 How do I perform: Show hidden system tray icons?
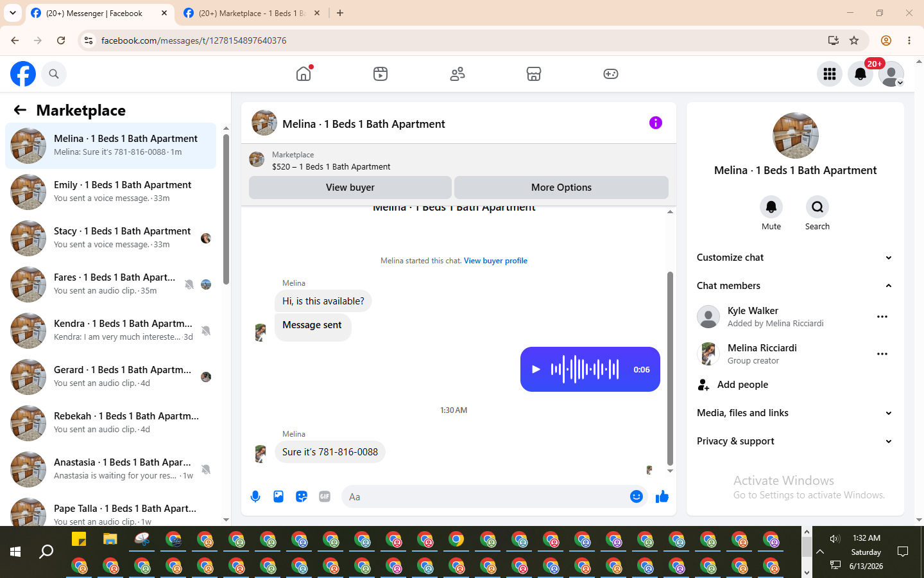coord(820,552)
